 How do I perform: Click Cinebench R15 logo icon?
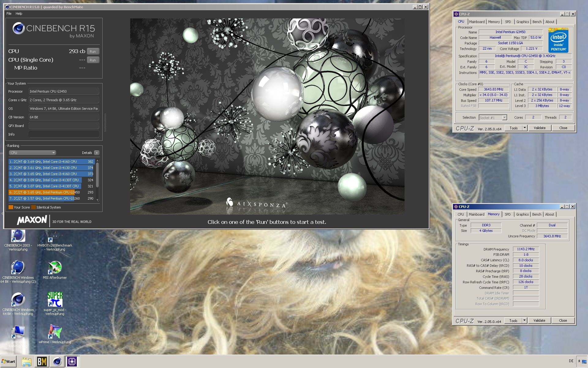pyautogui.click(x=18, y=28)
